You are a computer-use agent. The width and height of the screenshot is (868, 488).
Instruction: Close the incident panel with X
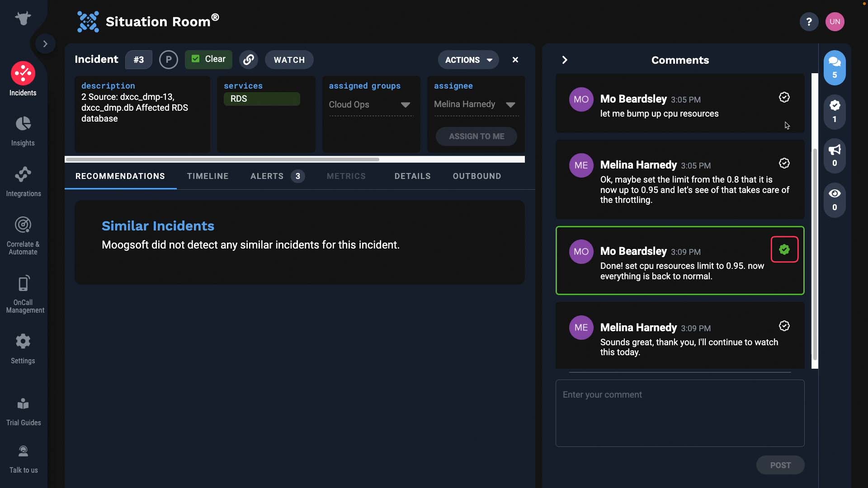515,60
